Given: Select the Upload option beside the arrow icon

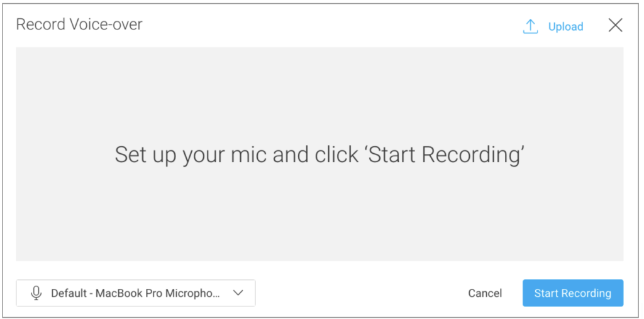Looking at the screenshot, I should 565,26.
